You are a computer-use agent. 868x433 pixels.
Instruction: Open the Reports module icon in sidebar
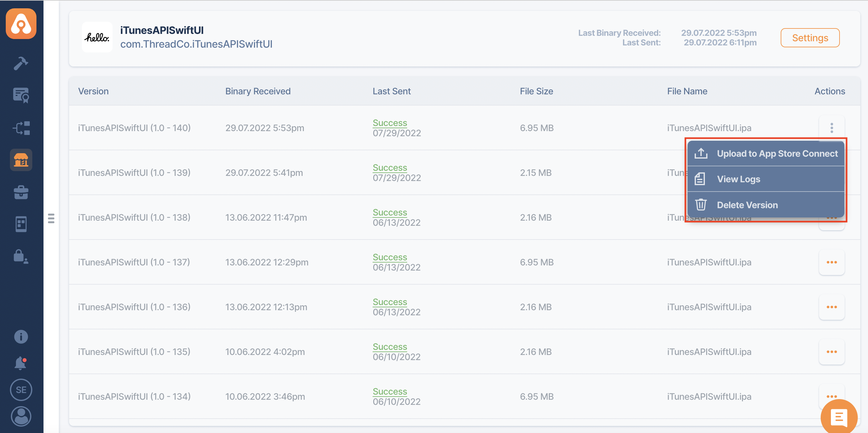21,224
